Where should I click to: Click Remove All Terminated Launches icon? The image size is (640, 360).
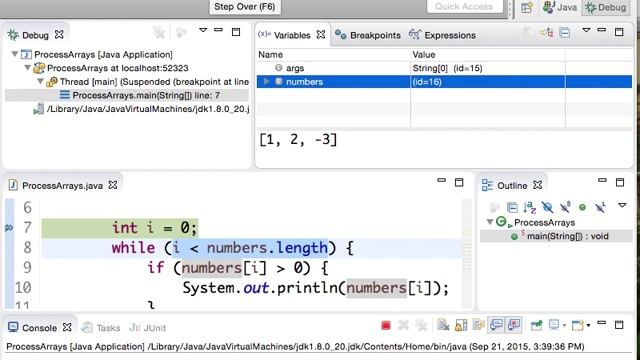[421, 325]
